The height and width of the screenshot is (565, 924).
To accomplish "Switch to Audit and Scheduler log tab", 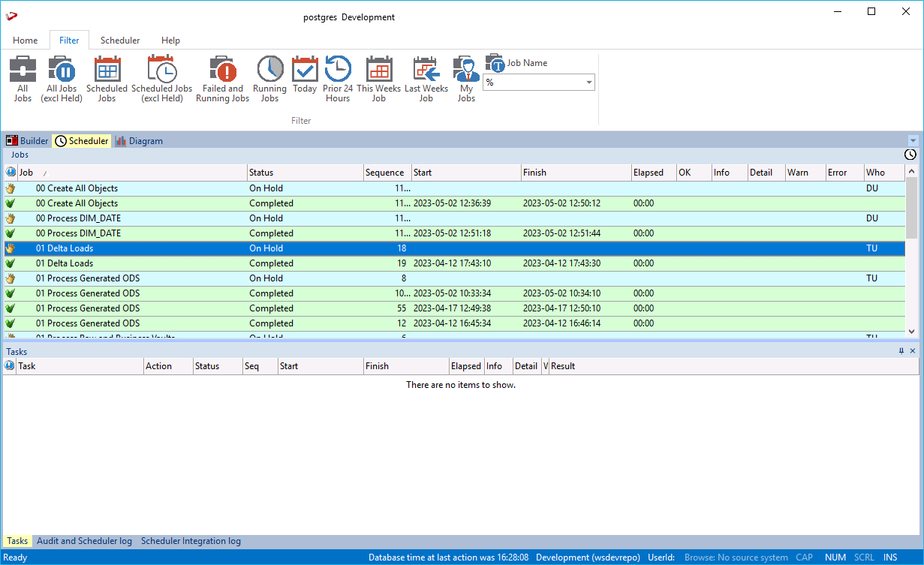I will point(84,541).
